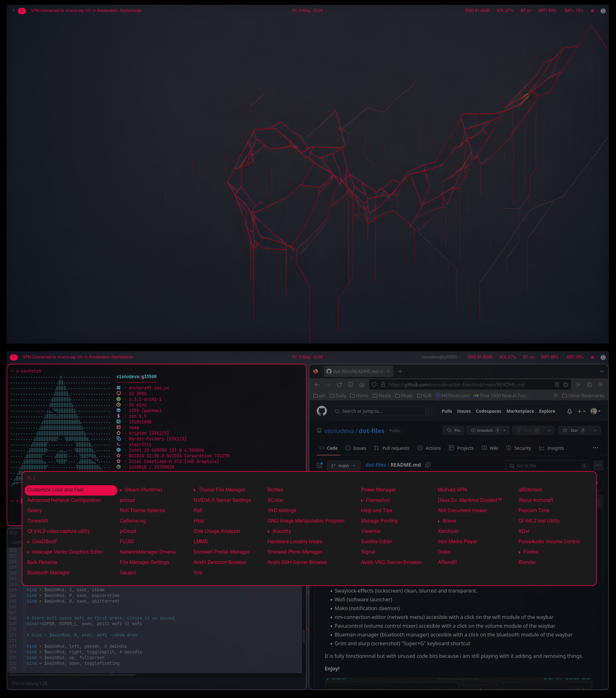Toggle Star on the dot-files repository
Screen dimensions: 616x698
click(x=575, y=430)
